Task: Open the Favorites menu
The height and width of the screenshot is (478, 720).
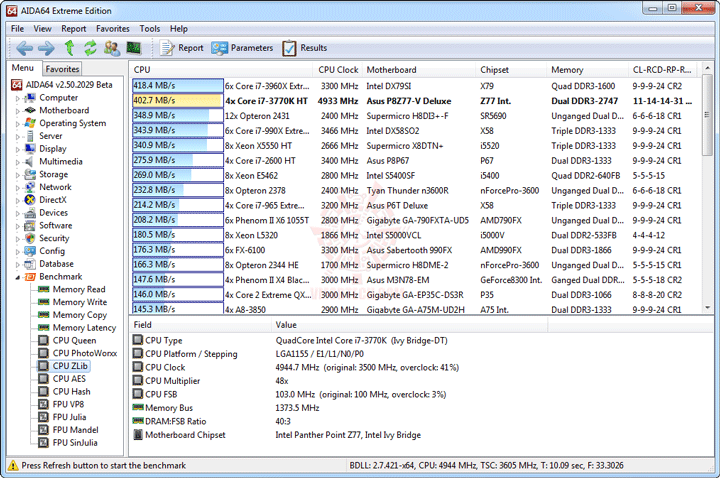Action: coord(112,28)
